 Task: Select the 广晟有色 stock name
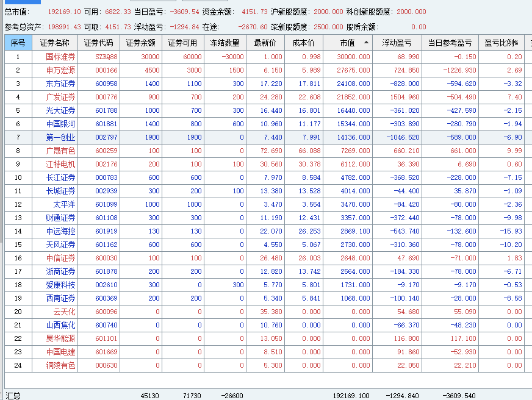pos(60,151)
